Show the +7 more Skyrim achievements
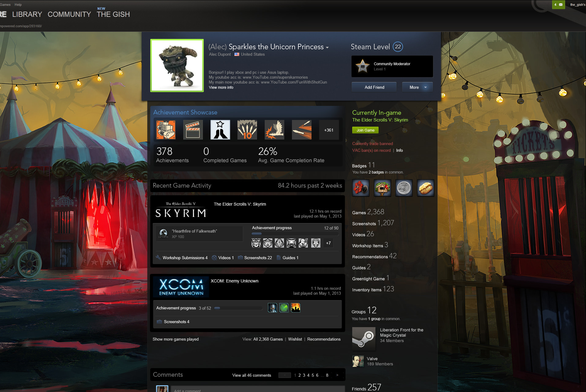 pos(328,243)
